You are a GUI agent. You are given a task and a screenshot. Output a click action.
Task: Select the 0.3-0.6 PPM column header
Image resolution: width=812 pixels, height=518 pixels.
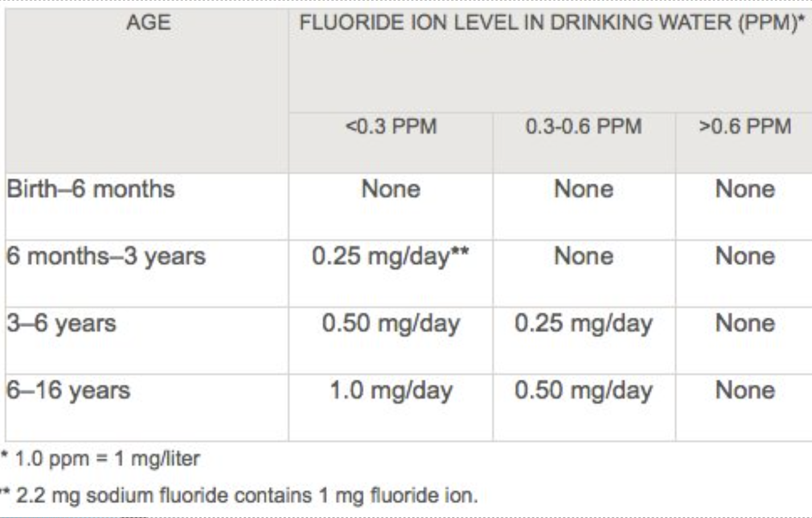point(584,127)
